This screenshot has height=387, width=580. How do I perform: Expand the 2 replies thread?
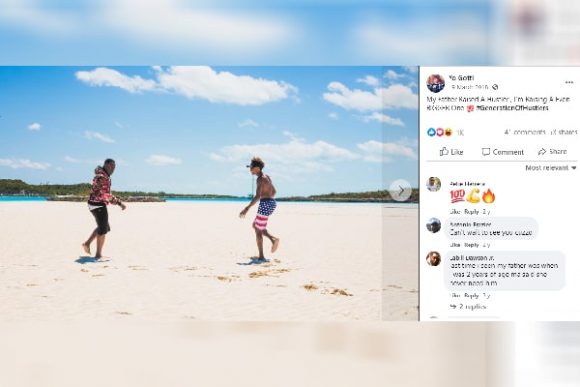pyautogui.click(x=468, y=307)
